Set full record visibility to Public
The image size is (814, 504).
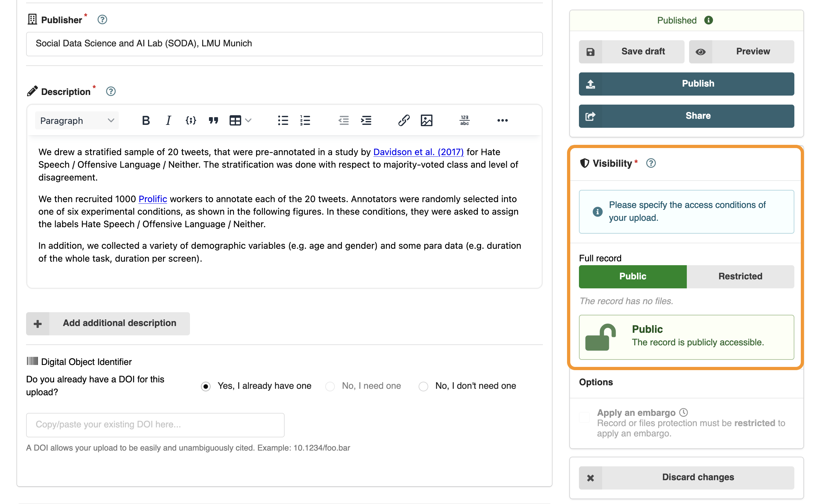click(x=633, y=276)
